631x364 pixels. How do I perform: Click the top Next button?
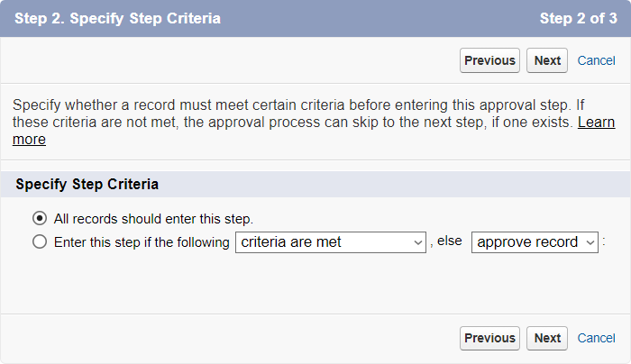(x=547, y=60)
